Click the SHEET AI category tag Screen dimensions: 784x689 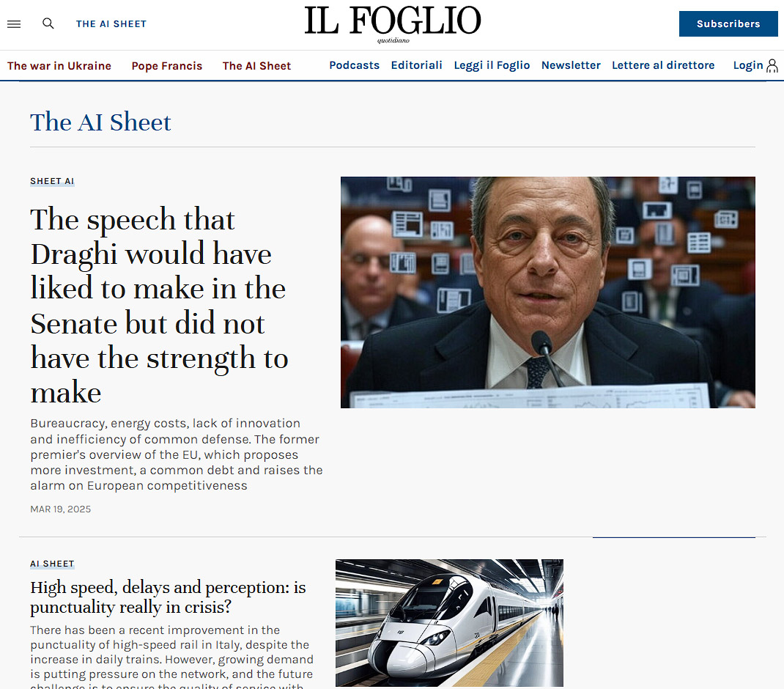coord(52,181)
